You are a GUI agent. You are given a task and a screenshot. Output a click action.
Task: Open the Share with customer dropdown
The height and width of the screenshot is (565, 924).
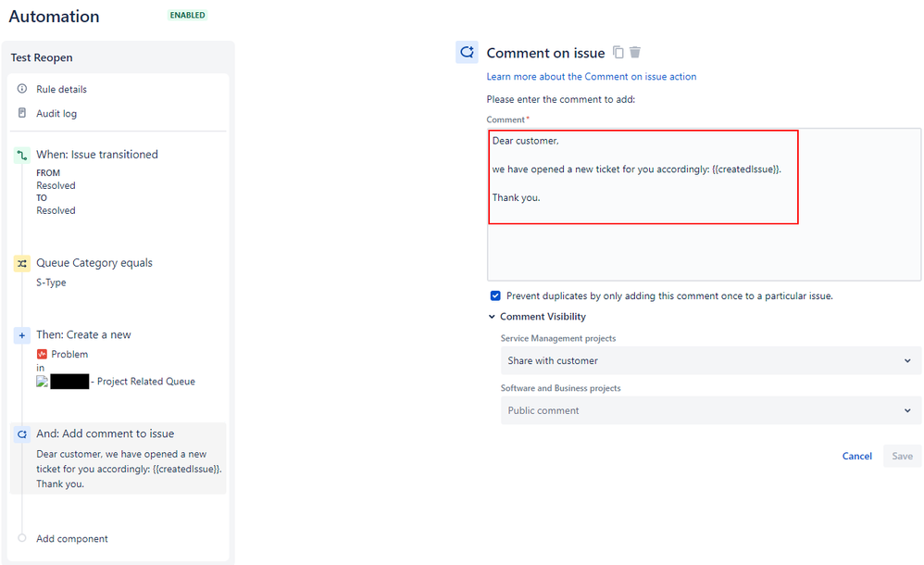tap(711, 360)
